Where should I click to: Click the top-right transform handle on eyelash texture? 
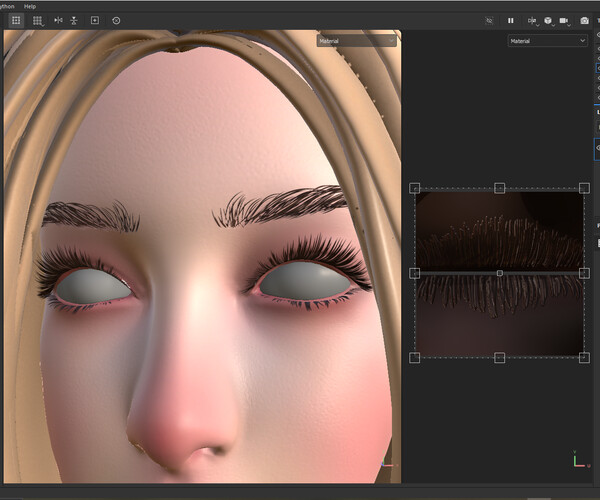[x=584, y=188]
